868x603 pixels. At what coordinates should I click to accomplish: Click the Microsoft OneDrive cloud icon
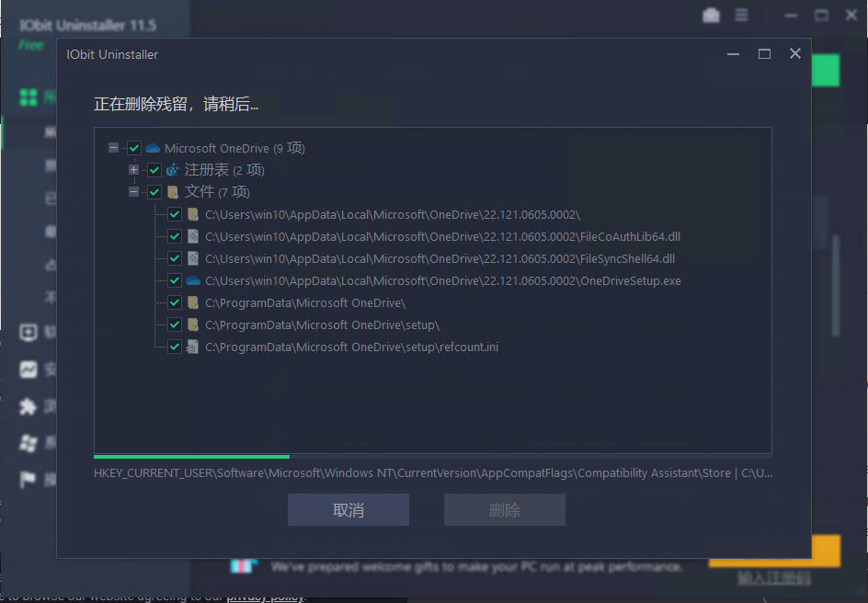[153, 148]
